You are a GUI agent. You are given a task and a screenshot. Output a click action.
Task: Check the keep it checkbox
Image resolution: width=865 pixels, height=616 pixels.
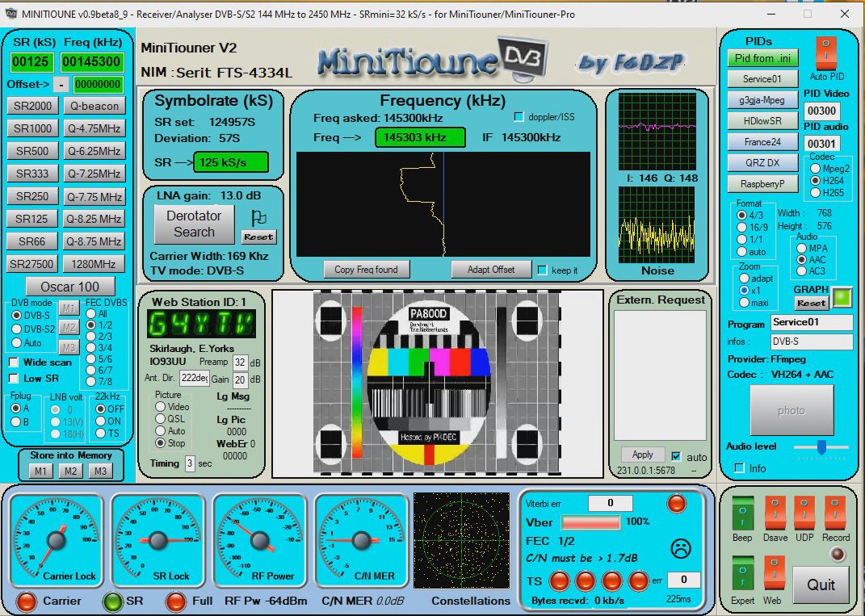point(542,270)
